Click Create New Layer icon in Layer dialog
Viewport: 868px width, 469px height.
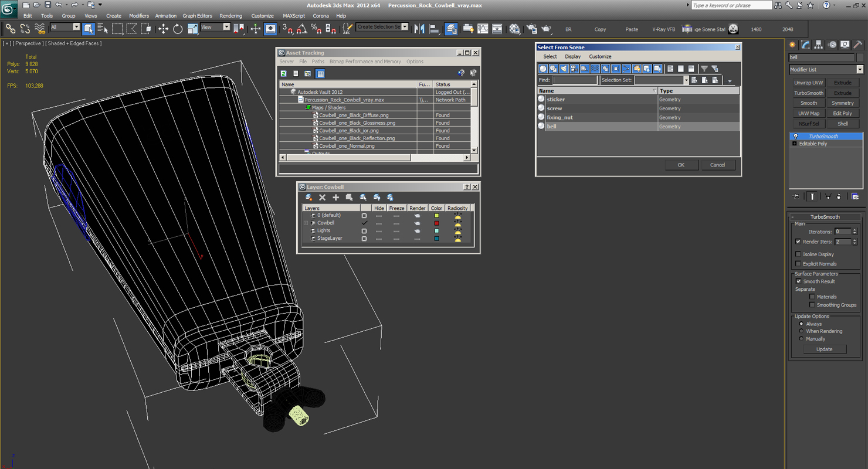(309, 198)
